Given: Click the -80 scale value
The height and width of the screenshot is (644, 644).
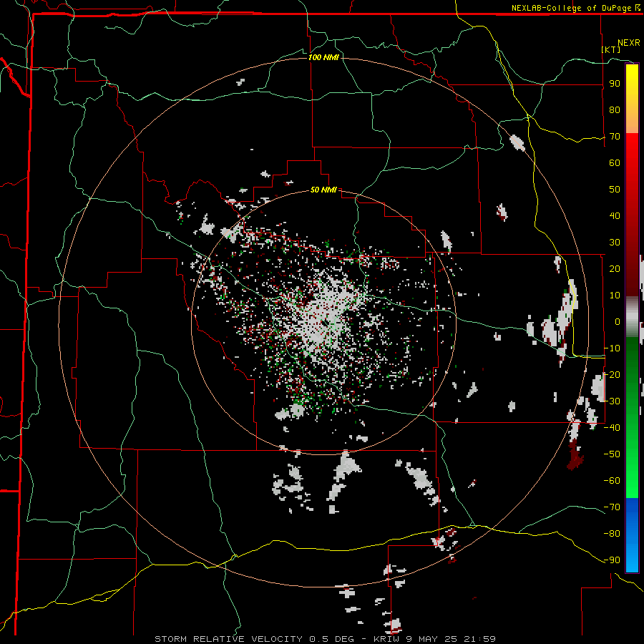Looking at the screenshot, I should pos(612,534).
